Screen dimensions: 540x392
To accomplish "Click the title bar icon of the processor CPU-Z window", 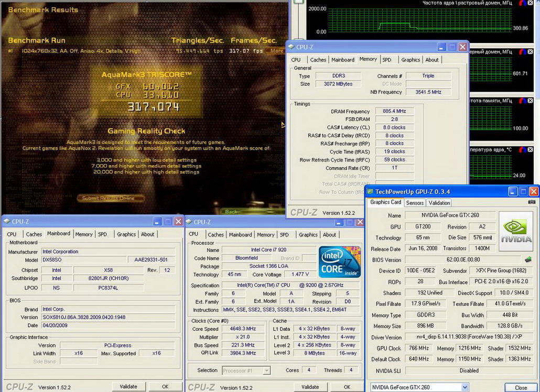I will (x=189, y=222).
